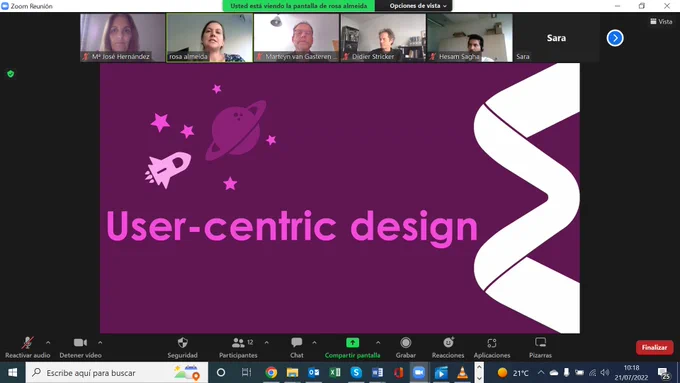This screenshot has width=680, height=383.
Task: Click the red Finalizar button
Action: click(x=654, y=347)
